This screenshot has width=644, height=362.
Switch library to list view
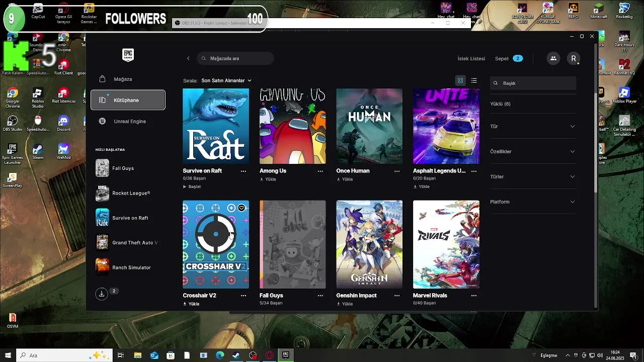point(474,80)
